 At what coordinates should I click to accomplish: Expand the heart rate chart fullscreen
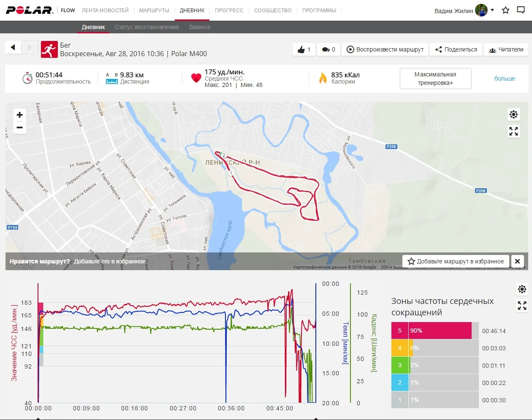522,306
